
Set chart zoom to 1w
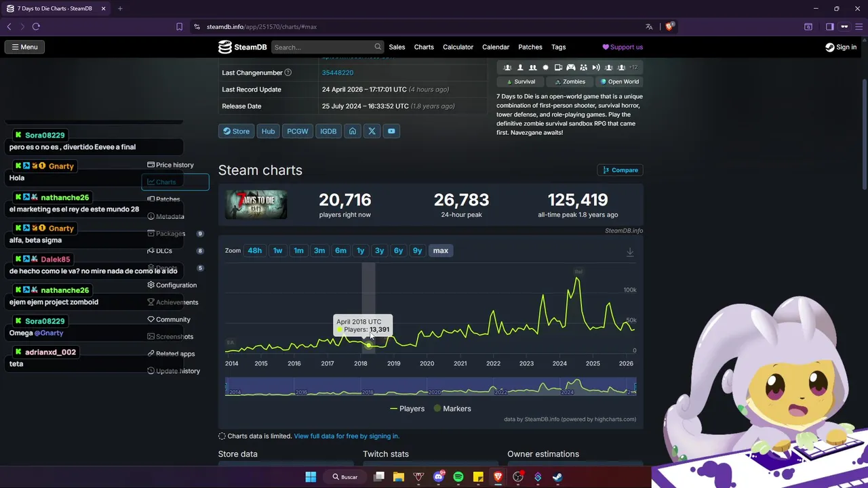(277, 251)
